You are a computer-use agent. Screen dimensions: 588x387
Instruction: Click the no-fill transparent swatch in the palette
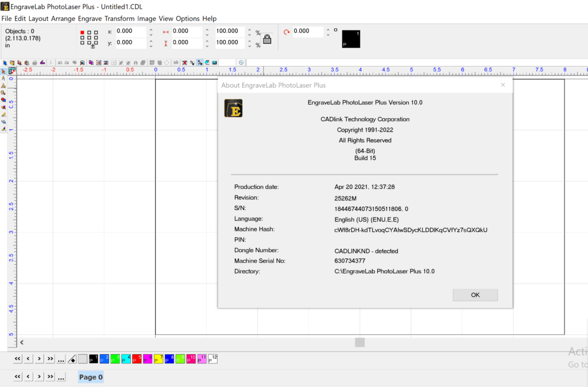(83, 359)
